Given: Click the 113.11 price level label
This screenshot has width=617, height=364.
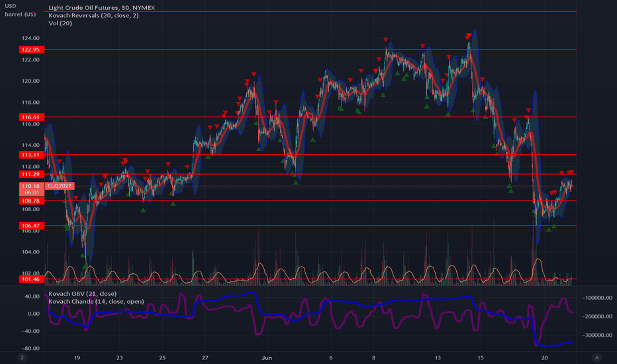Looking at the screenshot, I should tap(32, 155).
